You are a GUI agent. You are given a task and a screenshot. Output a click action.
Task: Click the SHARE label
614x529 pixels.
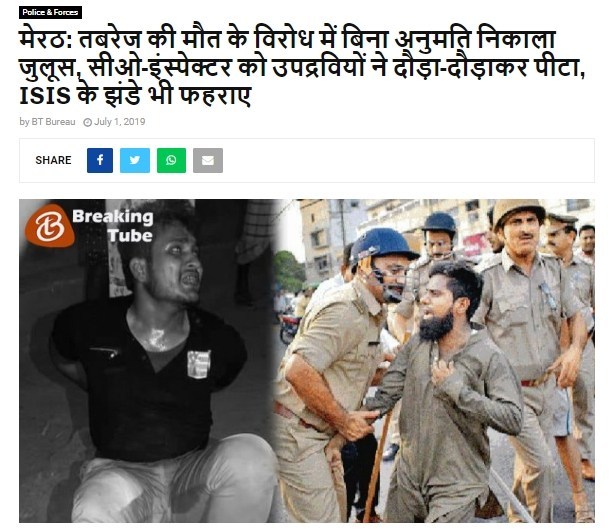(x=53, y=160)
